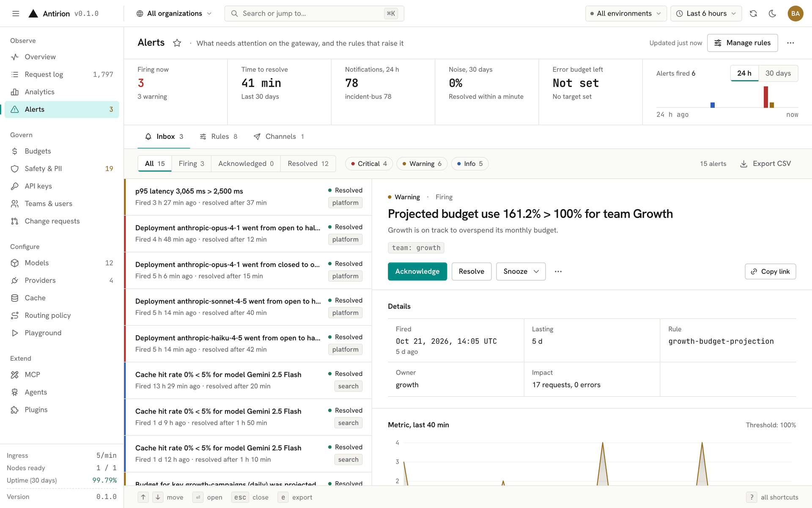This screenshot has width=812, height=508.
Task: Acknowledge the Growth budget alert
Action: pyautogui.click(x=417, y=271)
